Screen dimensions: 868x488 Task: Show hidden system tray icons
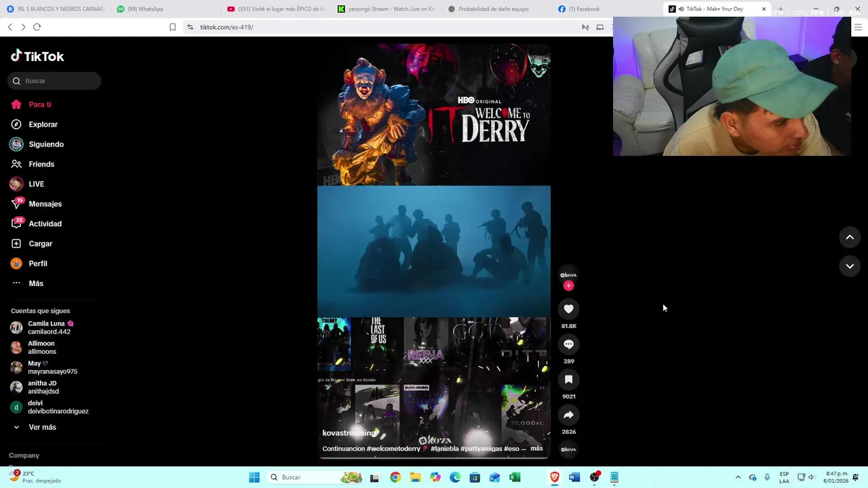(x=738, y=477)
